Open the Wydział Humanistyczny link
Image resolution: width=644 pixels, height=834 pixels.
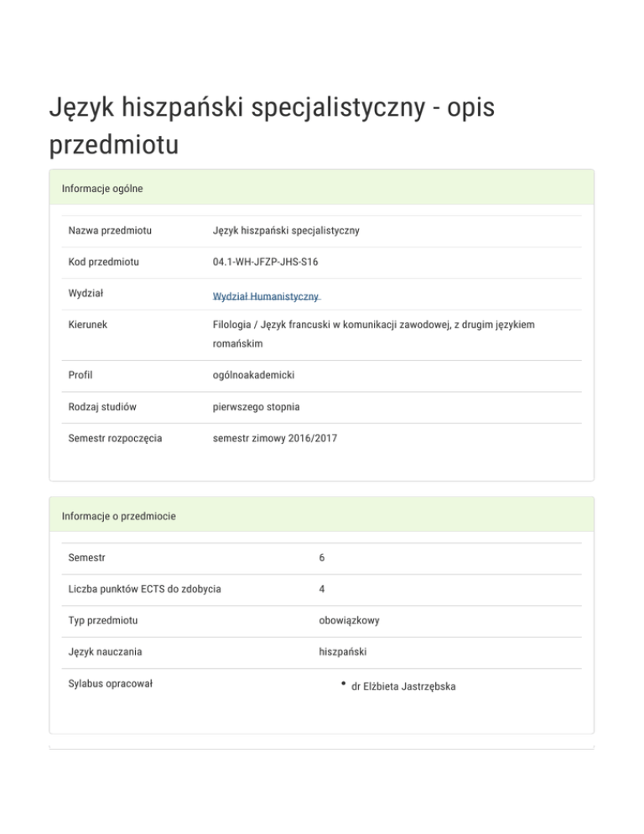[267, 297]
